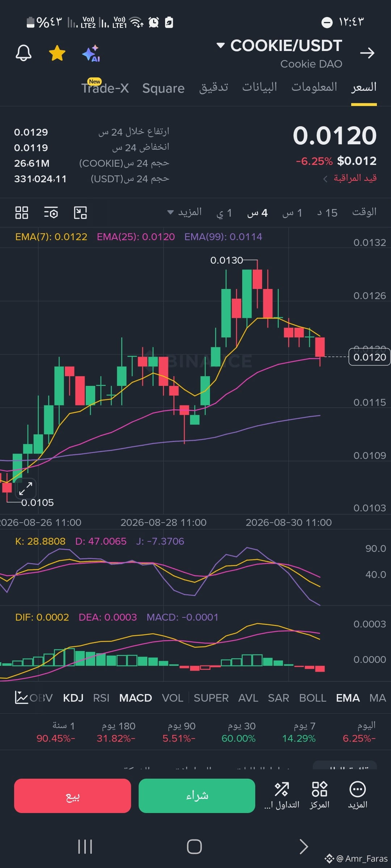Tap the 24h volume 26.61M value
The width and height of the screenshot is (391, 868).
click(x=32, y=163)
